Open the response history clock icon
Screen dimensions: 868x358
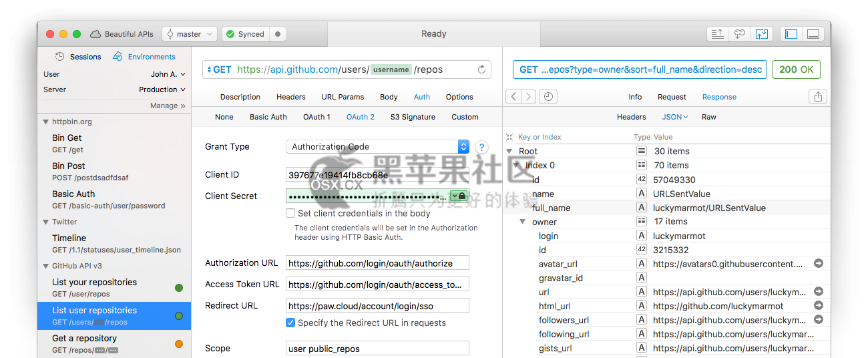[548, 97]
